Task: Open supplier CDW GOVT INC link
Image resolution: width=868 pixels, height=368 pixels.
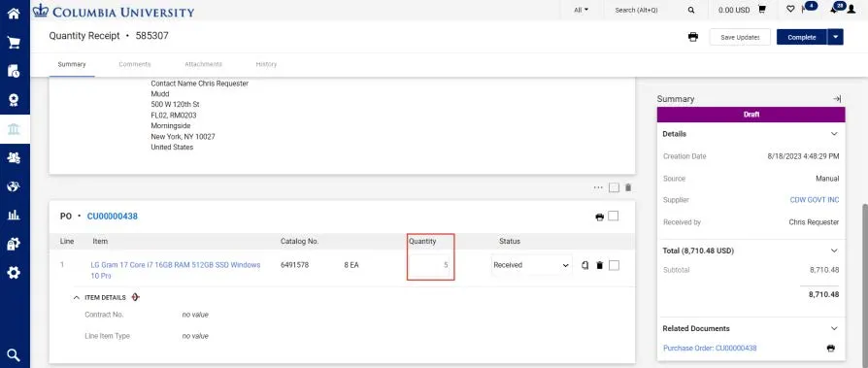Action: tap(815, 200)
